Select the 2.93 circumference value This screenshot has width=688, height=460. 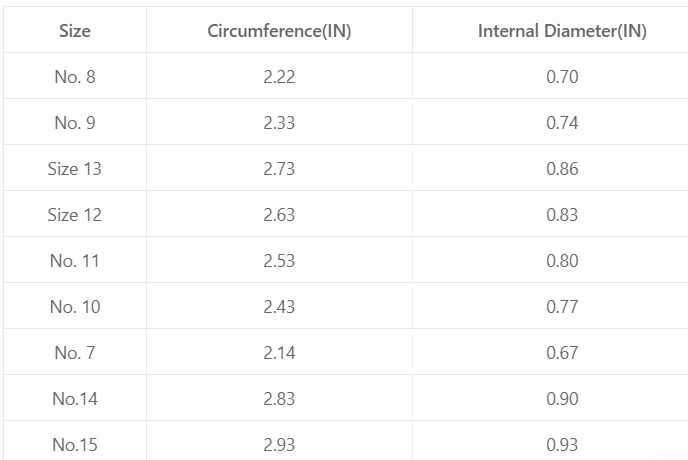[x=279, y=445]
